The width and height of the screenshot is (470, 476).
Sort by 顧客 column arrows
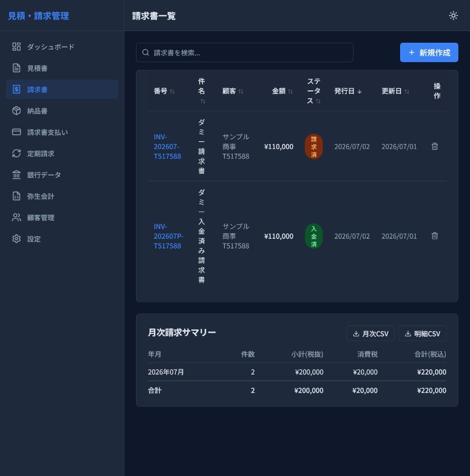(241, 91)
